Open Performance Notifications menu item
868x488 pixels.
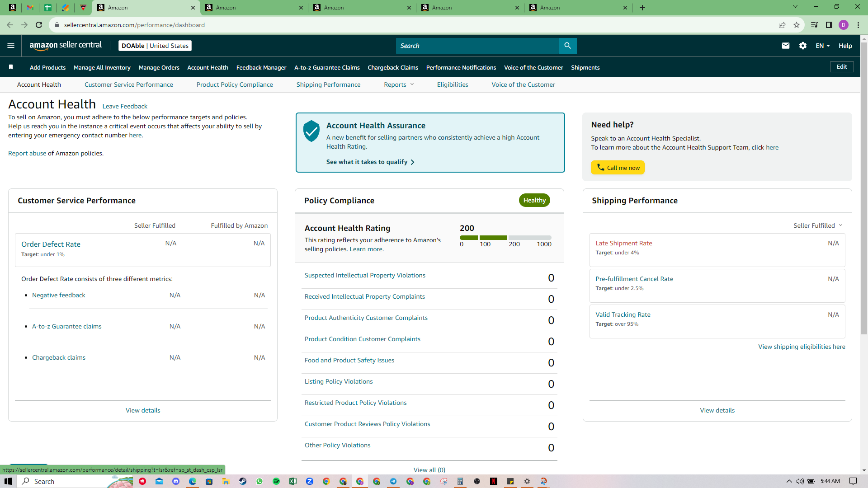point(461,67)
